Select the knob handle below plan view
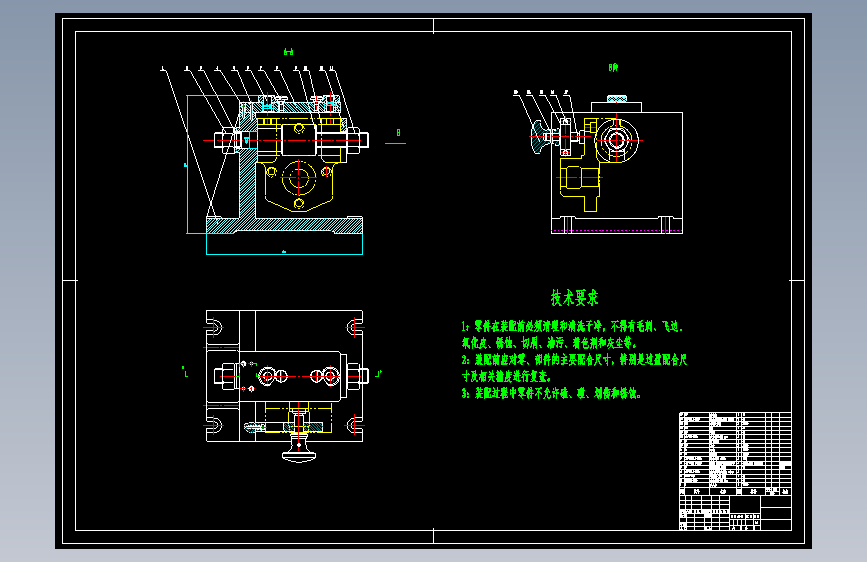This screenshot has height=562, width=867. [299, 451]
